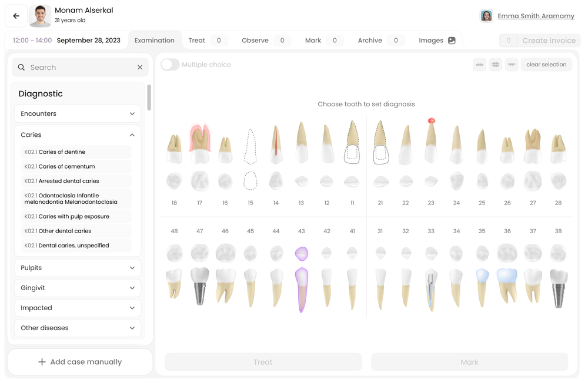Viewport: 588px width, 383px height.
Task: Toggle the Multiple choice switch
Action: 170,65
